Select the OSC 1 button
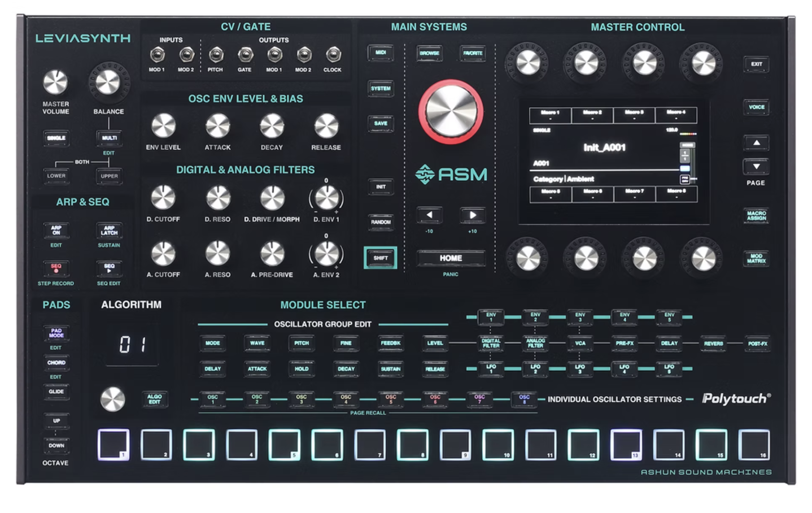Screen dimensions: 812x513 point(212,399)
